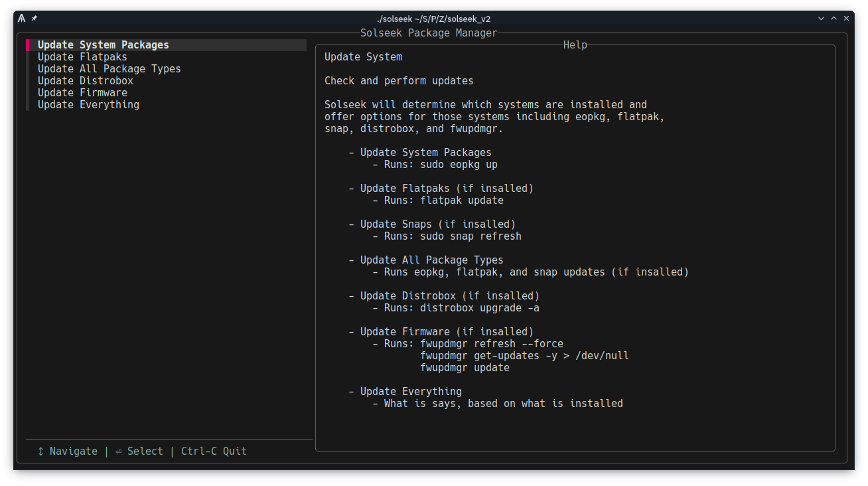The width and height of the screenshot is (868, 486).
Task: Click the Solseek Package Manager header
Action: (429, 33)
